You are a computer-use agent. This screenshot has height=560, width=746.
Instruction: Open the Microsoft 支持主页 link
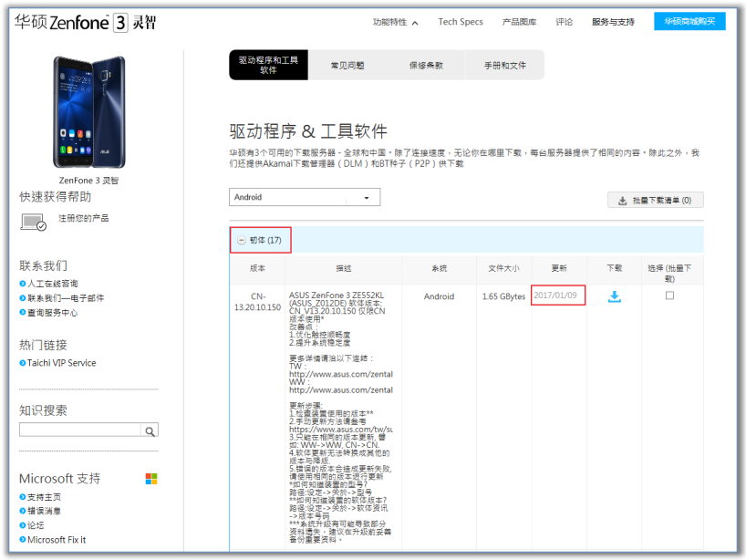[44, 497]
